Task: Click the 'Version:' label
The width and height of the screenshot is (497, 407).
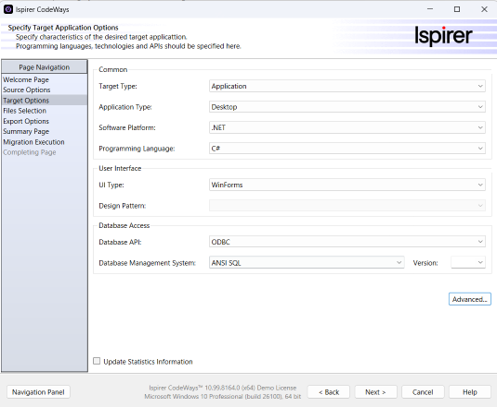Action: coord(425,263)
